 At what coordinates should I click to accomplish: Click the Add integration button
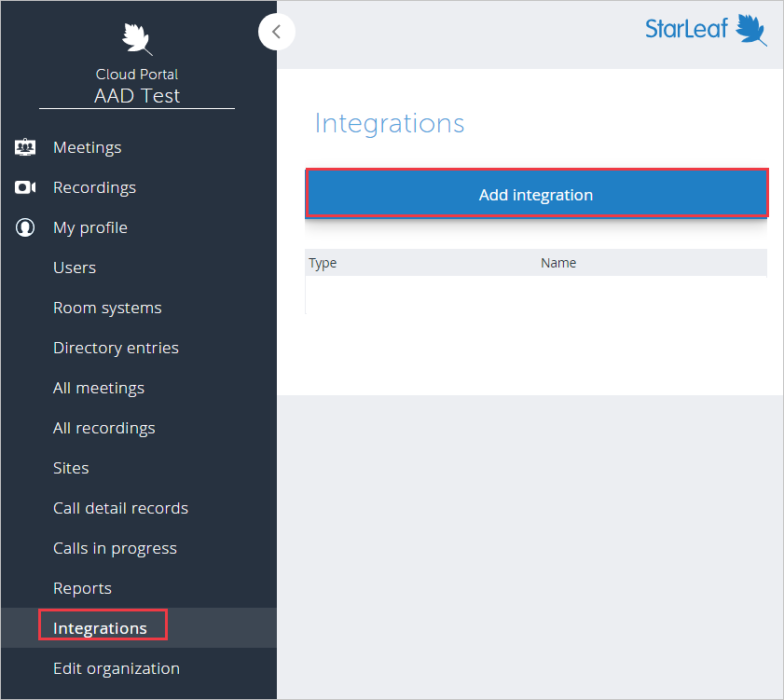point(536,194)
